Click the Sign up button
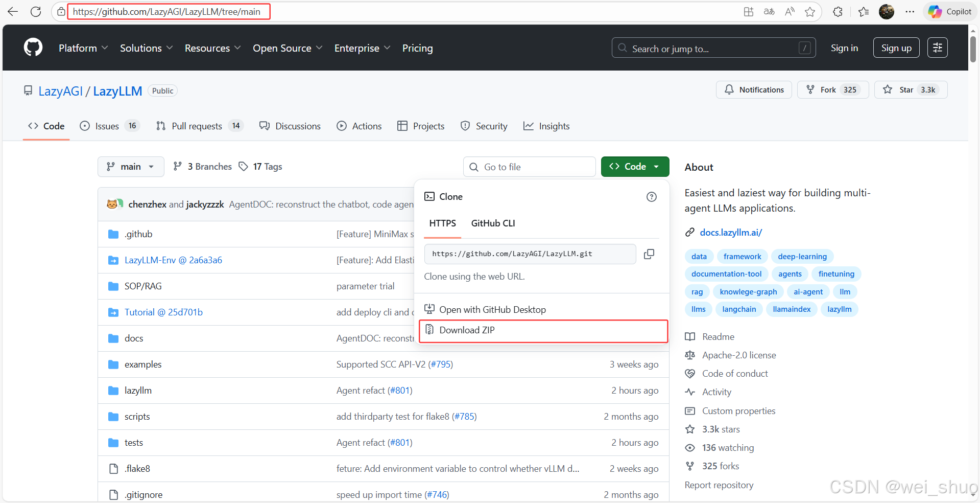Screen dimensions: 980x503 pyautogui.click(x=896, y=48)
